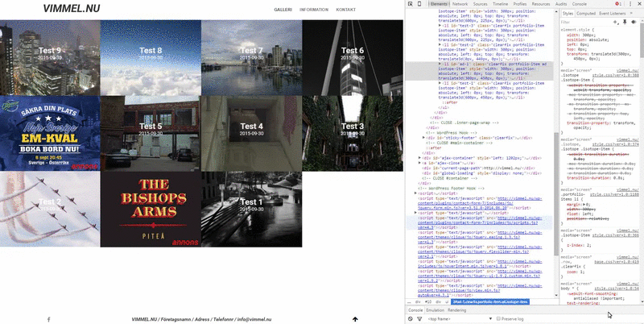The height and width of the screenshot is (324, 644).
Task: Click the KONTAKT navigation link
Action: pos(346,10)
